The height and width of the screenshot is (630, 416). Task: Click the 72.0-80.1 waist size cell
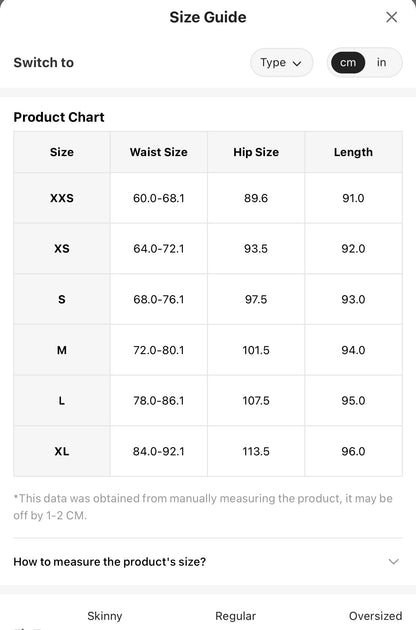[x=159, y=350]
